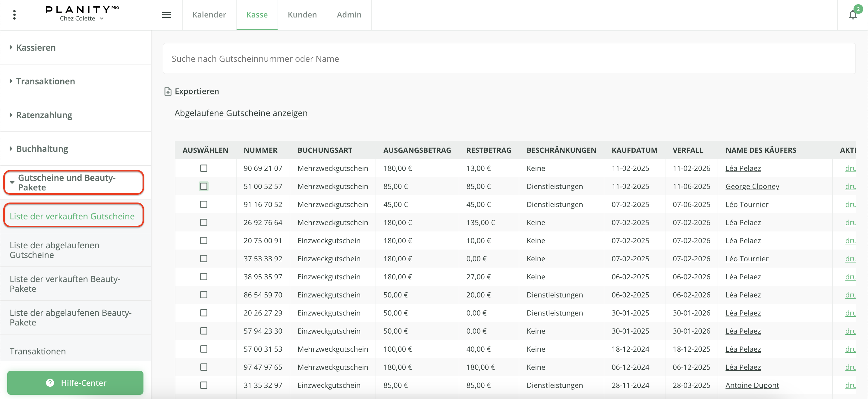Tick checkbox for voucher 51 00 52 57

pyautogui.click(x=203, y=186)
